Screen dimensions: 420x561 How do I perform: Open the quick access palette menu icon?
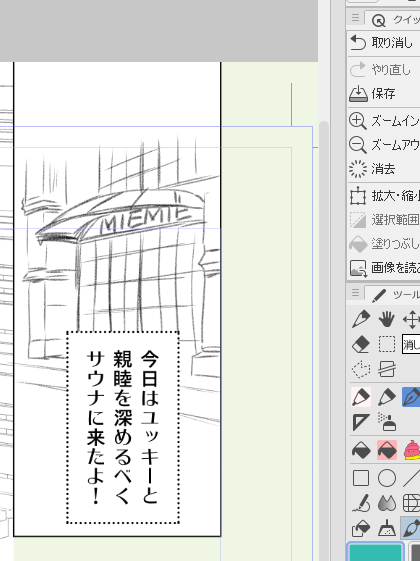[355, 18]
